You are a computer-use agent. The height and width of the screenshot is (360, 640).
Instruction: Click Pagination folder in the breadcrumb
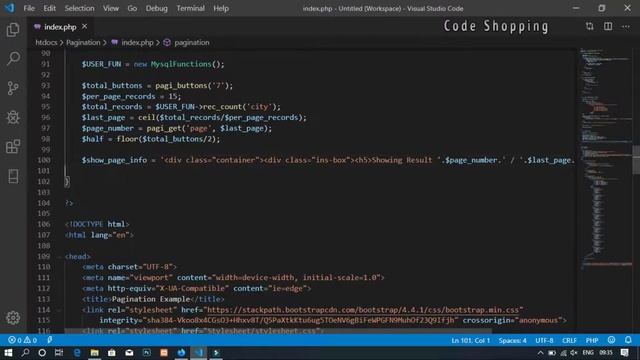(x=83, y=42)
